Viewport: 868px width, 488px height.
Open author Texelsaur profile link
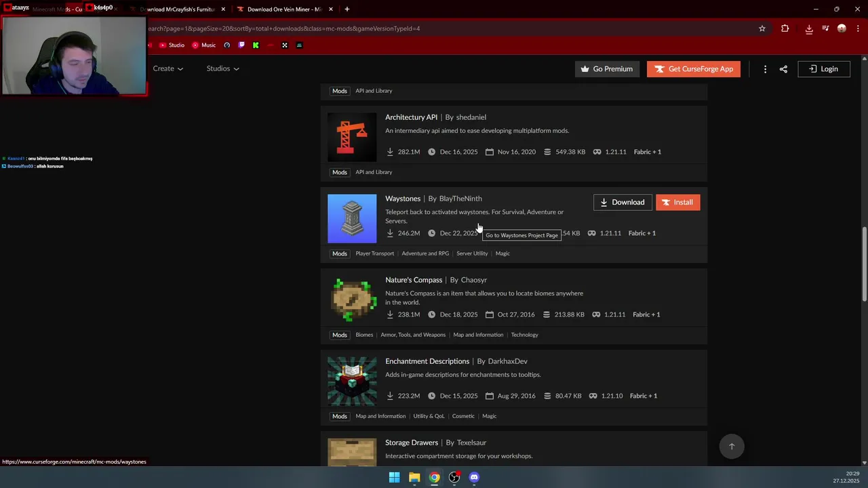tap(472, 443)
